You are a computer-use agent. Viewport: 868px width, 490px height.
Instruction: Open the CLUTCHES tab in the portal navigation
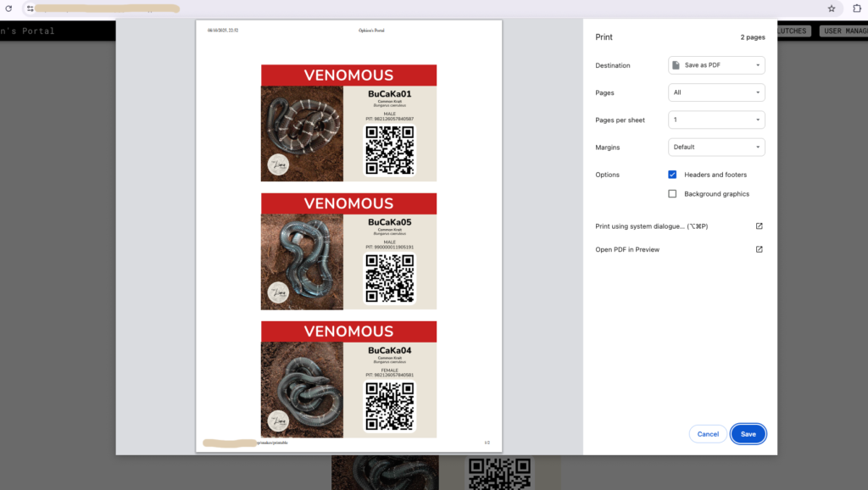[792, 31]
